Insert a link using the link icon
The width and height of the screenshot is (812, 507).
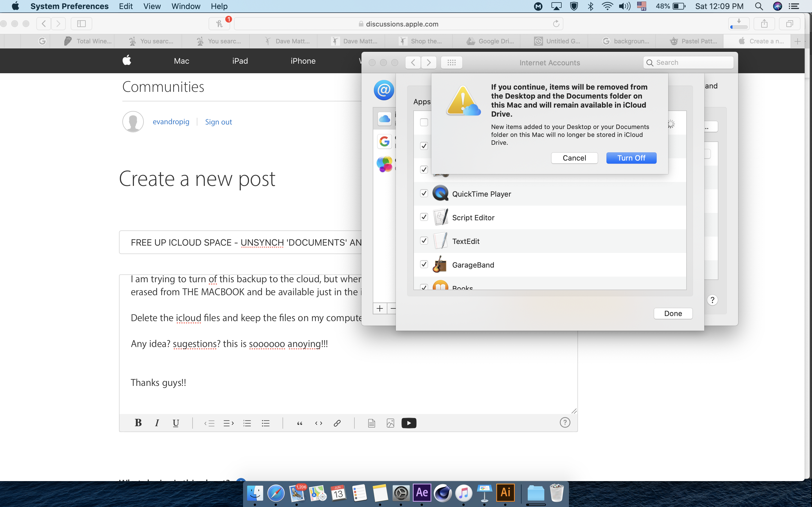(337, 423)
